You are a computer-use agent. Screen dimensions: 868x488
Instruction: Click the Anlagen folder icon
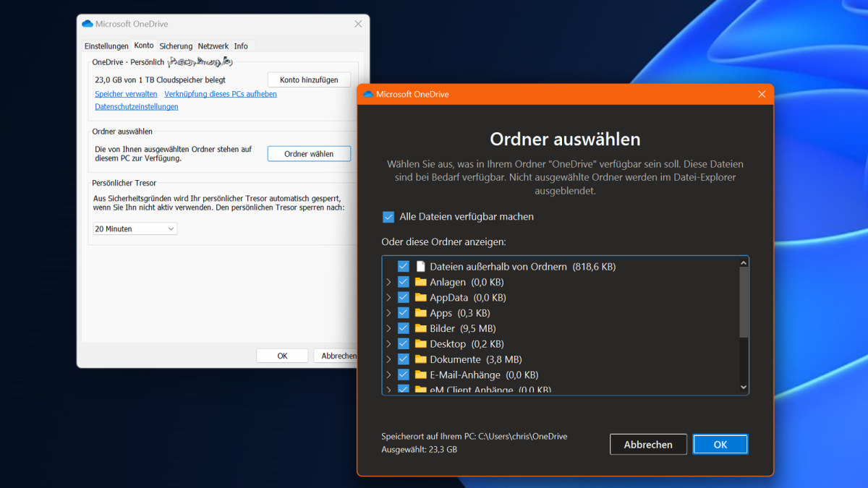click(421, 282)
